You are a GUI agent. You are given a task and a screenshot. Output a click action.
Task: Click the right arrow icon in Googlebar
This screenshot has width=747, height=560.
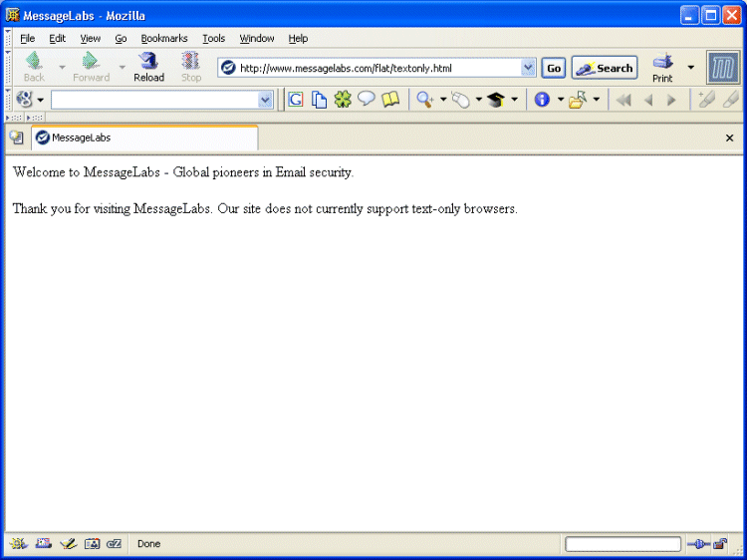(x=671, y=100)
